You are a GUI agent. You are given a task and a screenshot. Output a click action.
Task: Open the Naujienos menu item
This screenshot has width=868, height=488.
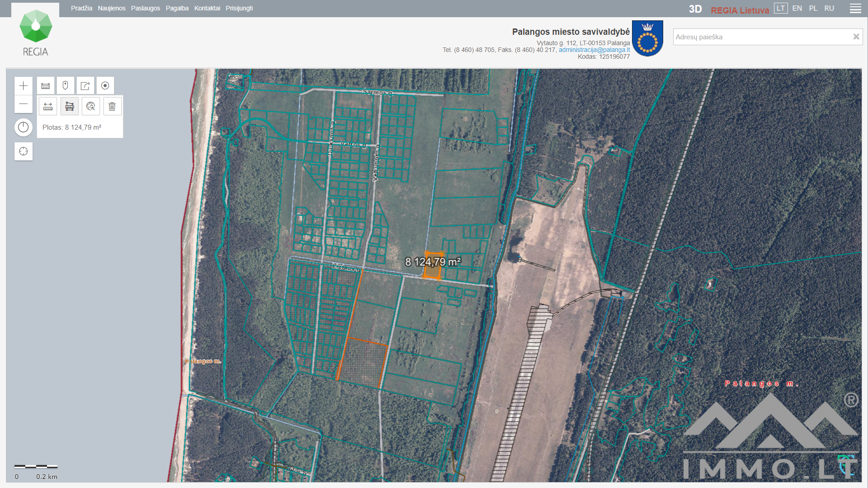click(112, 8)
